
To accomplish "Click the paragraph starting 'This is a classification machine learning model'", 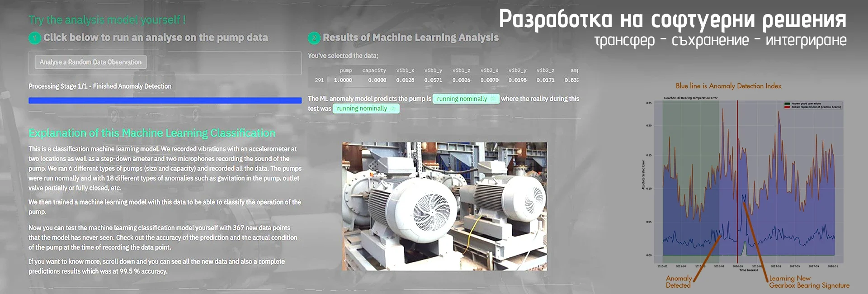I will [x=165, y=168].
